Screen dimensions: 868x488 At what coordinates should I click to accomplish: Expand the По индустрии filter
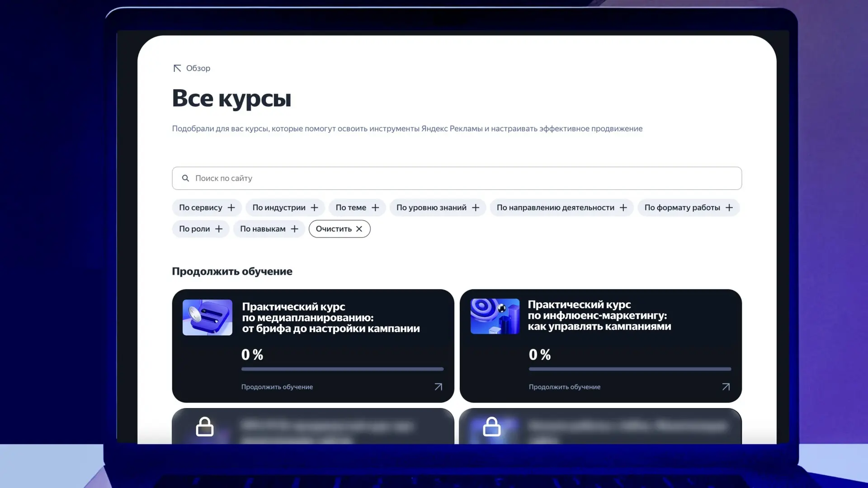[x=285, y=207]
